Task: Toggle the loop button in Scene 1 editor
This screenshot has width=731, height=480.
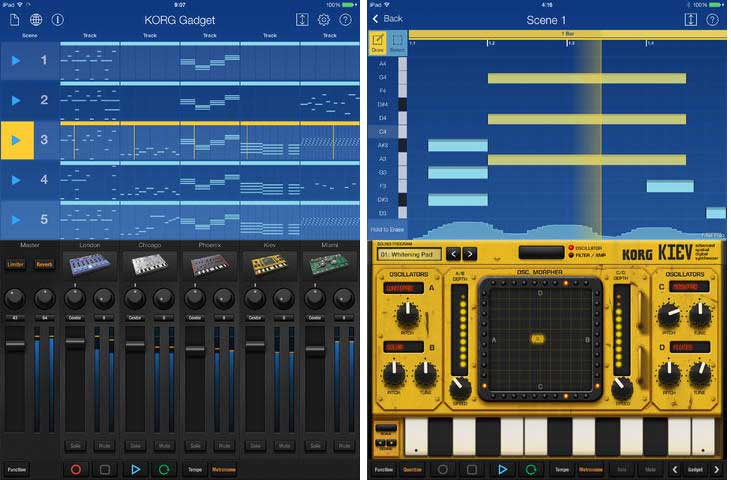Action: (x=531, y=469)
